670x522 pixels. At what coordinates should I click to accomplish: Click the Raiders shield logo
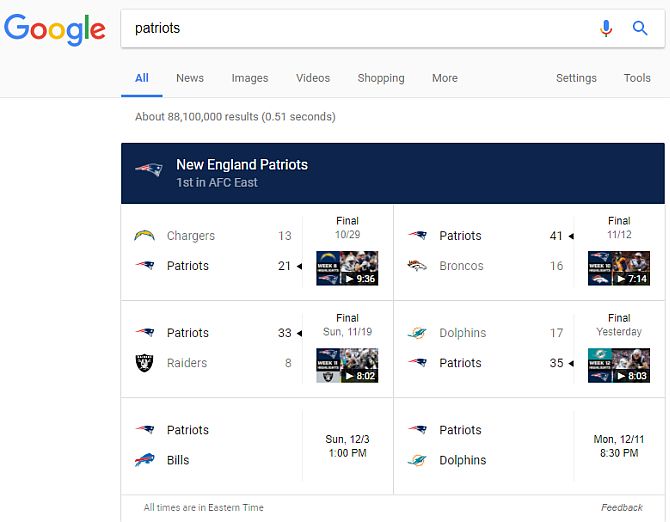pos(144,363)
